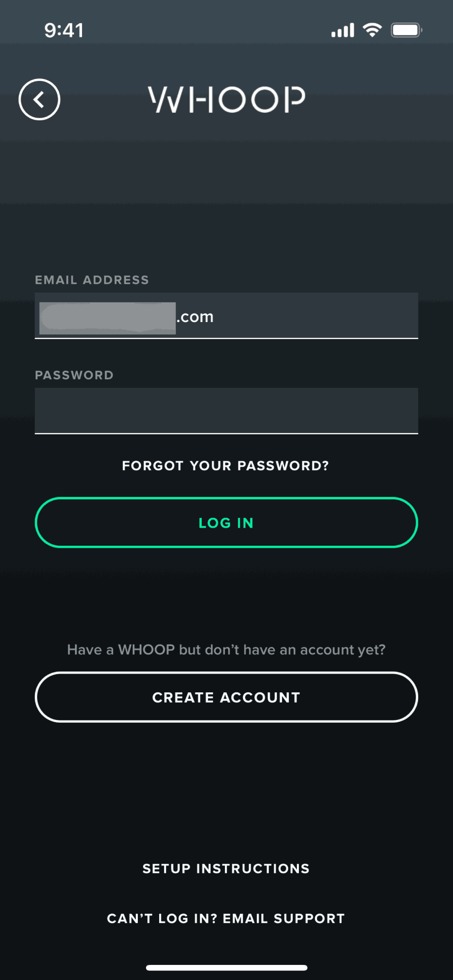This screenshot has width=453, height=980.
Task: Click the "Have a WHOOP but don't have an account yet?" text
Action: pos(226,649)
